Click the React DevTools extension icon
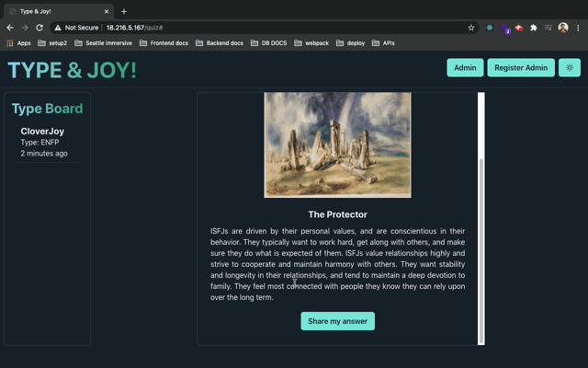 490,28
